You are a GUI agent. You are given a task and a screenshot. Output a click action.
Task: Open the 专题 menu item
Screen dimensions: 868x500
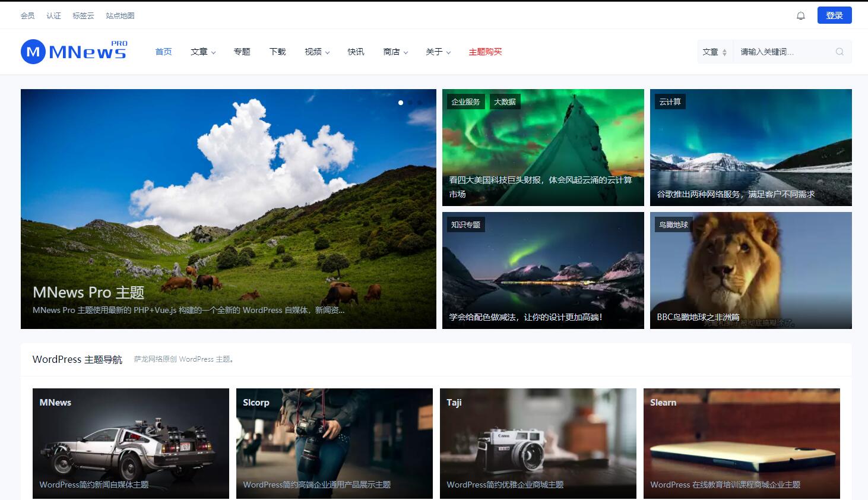click(242, 52)
